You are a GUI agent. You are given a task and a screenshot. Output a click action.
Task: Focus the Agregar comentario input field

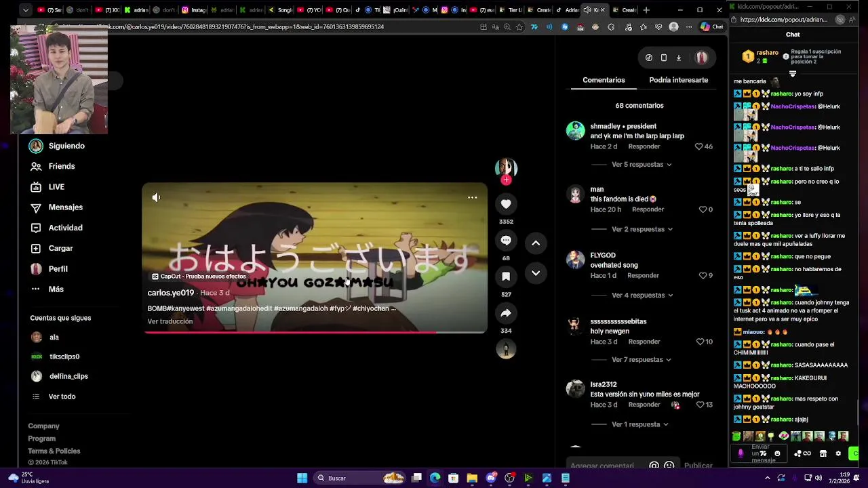coord(603,466)
